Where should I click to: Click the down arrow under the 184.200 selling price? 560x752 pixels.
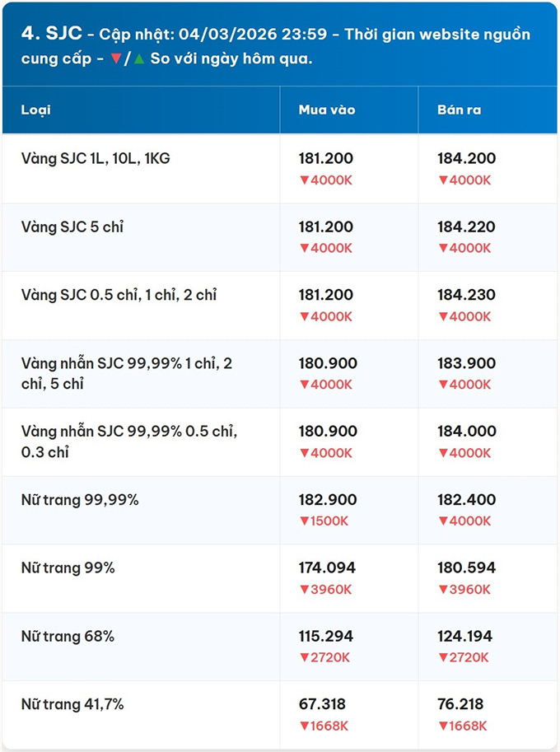442,179
